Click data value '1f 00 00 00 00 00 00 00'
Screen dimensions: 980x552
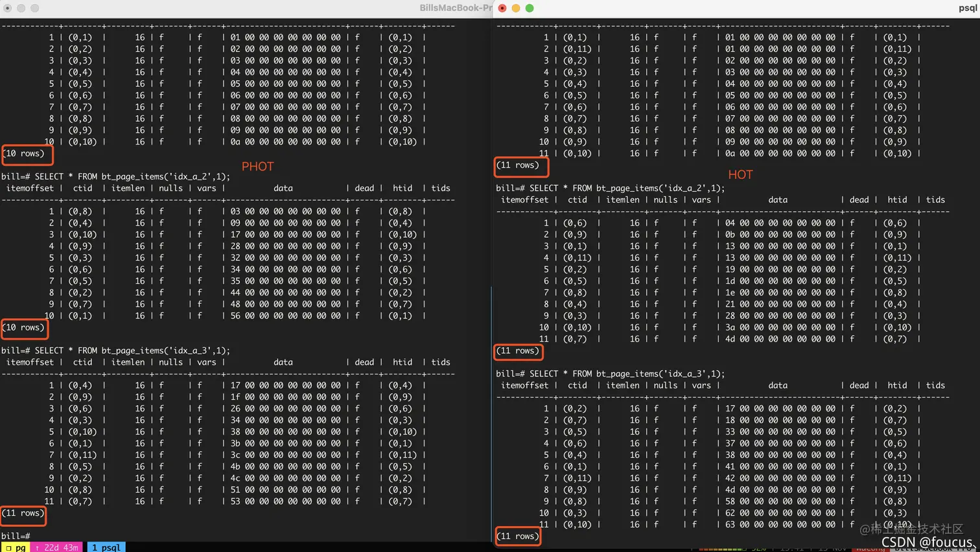click(x=285, y=397)
